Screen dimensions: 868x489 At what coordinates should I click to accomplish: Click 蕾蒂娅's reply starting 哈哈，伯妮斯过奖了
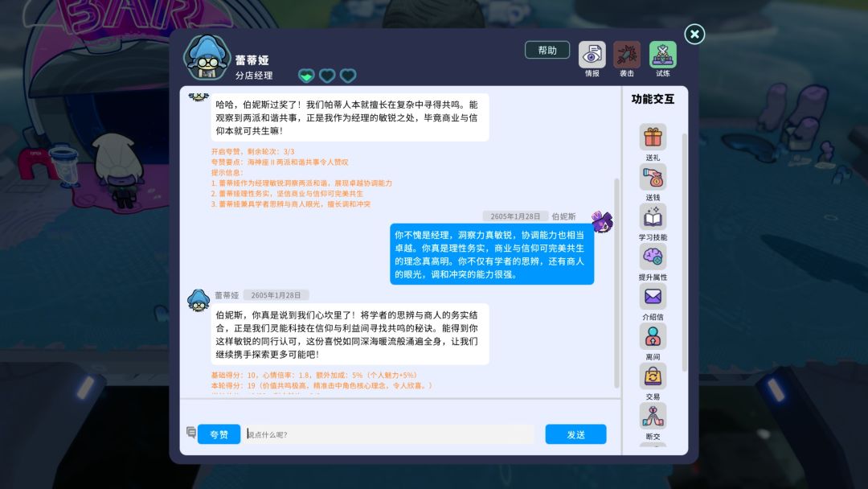[x=350, y=117]
